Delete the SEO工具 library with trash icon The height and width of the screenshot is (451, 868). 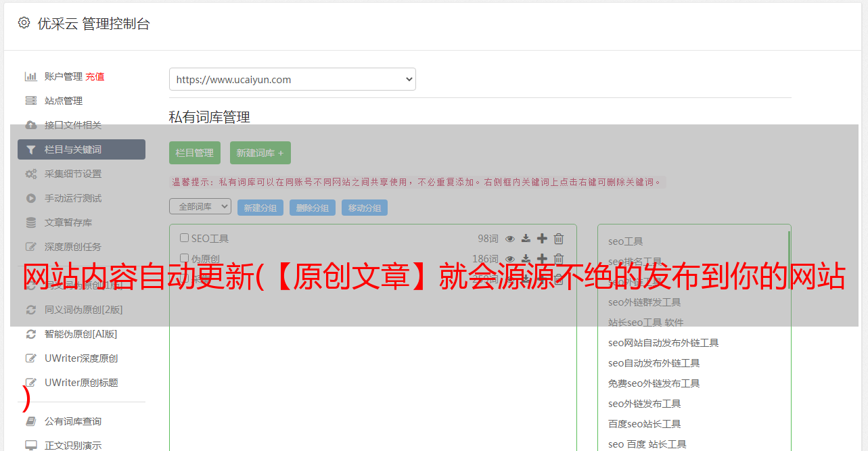[x=559, y=239]
